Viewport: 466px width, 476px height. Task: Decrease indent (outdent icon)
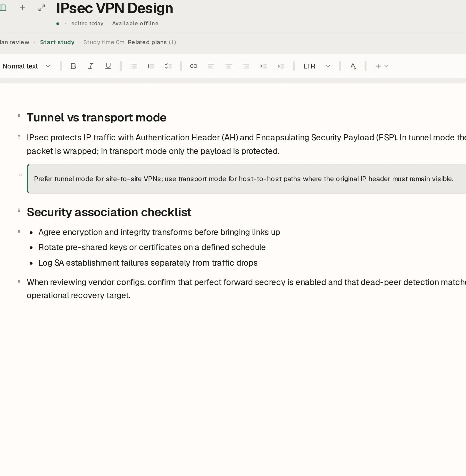pos(264,66)
